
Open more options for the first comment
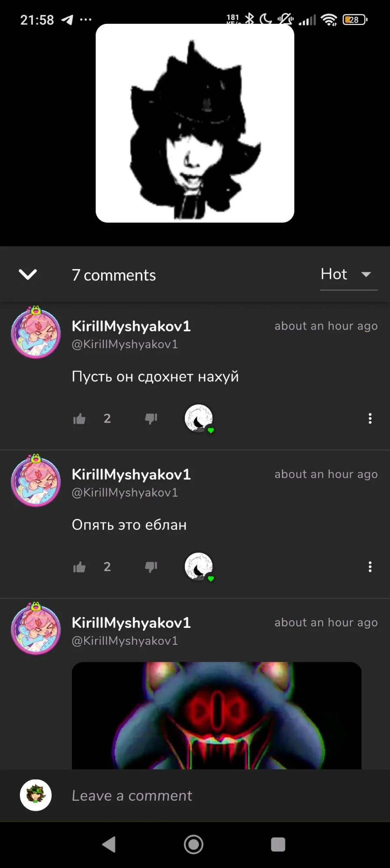coord(370,419)
